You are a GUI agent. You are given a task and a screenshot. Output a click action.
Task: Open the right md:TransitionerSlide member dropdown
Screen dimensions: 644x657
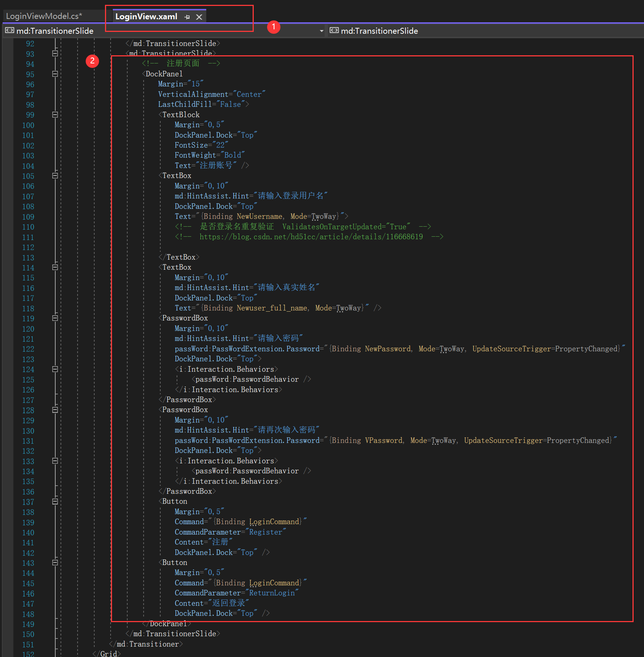pos(482,31)
